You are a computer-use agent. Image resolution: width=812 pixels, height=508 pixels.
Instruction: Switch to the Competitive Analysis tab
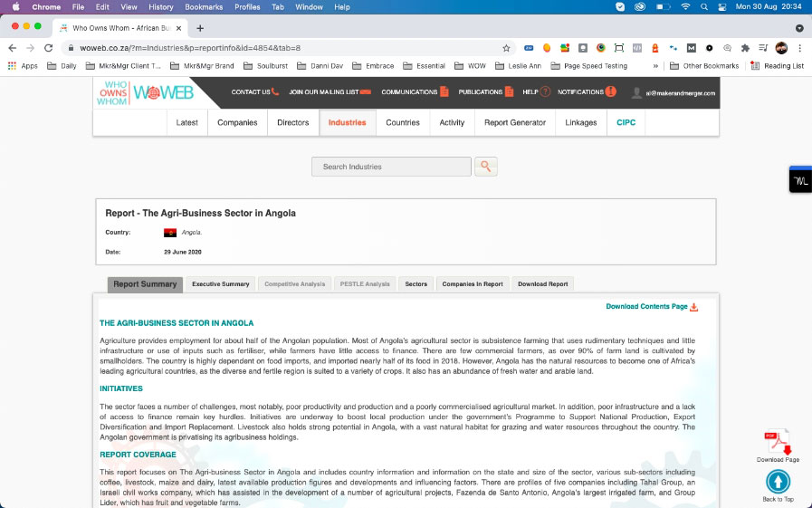pos(295,284)
